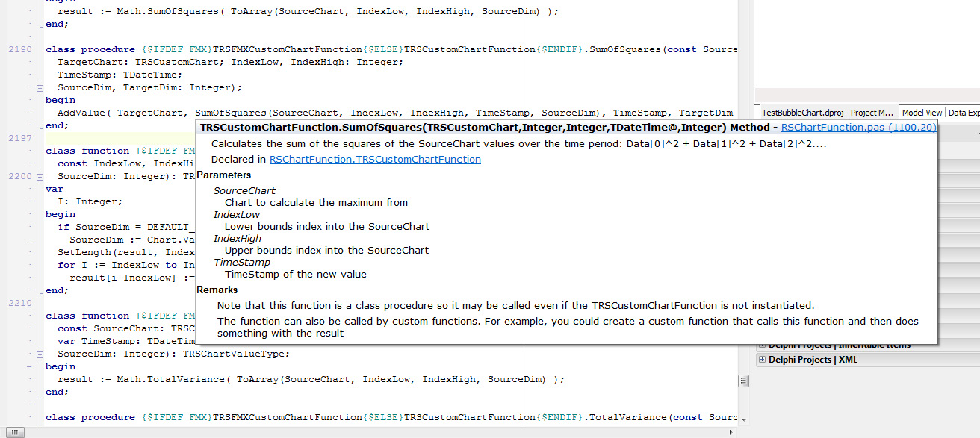
Task: Click the horizontal scrollbar right arrow
Action: [x=731, y=432]
